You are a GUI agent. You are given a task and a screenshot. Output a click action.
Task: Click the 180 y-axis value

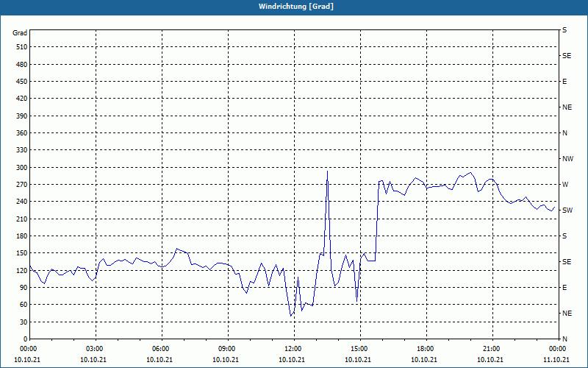[21, 236]
